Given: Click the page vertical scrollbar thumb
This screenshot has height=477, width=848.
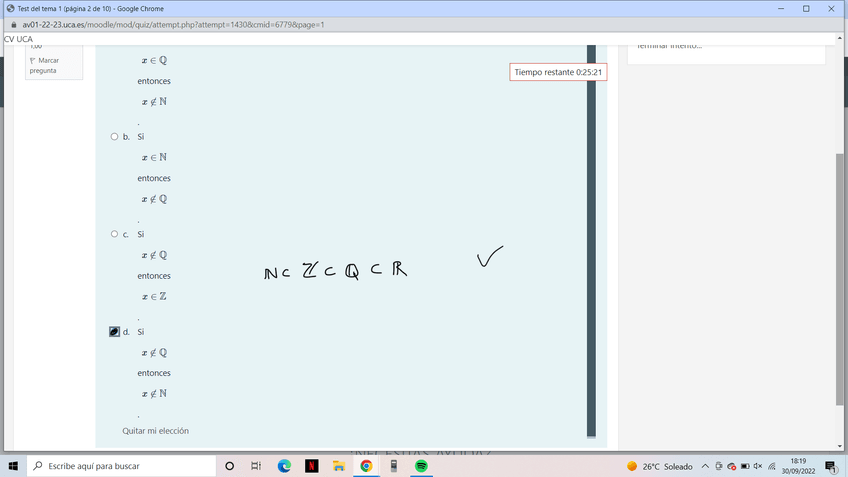Looking at the screenshot, I should (839, 279).
